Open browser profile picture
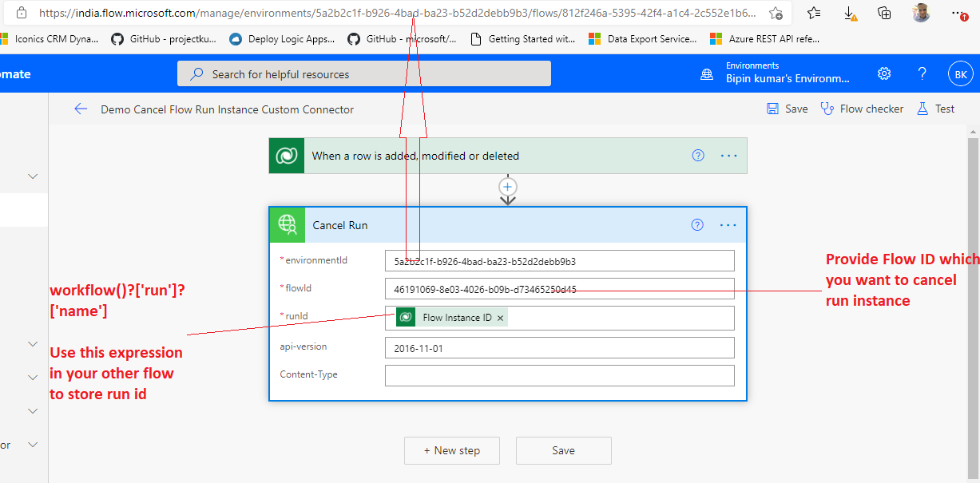This screenshot has width=980, height=483. (922, 13)
